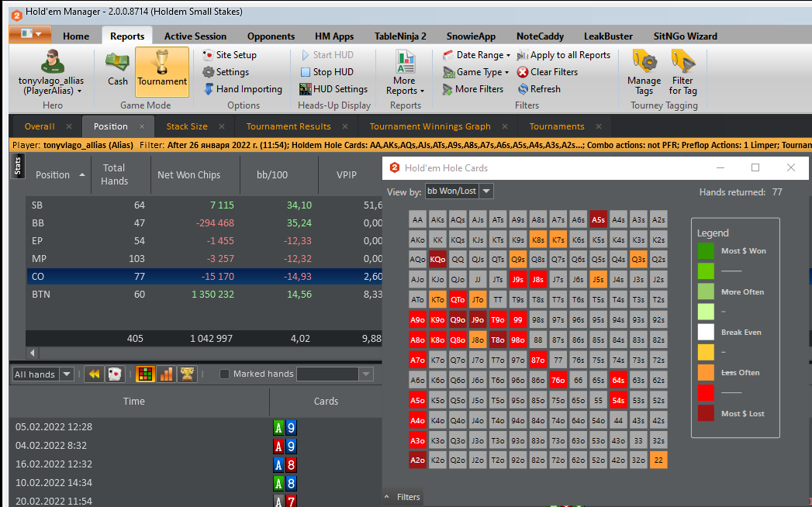The width and height of the screenshot is (812, 507).
Task: Click the 22 cell in hole cards grid
Action: tap(658, 460)
